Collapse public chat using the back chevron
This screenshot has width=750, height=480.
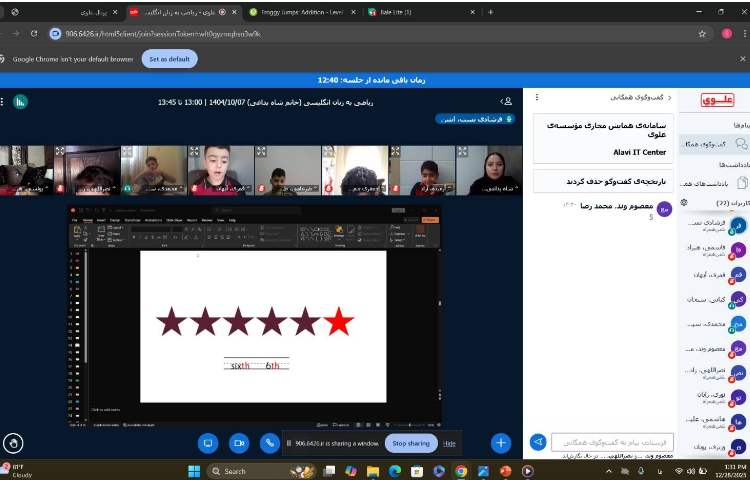[x=669, y=98]
